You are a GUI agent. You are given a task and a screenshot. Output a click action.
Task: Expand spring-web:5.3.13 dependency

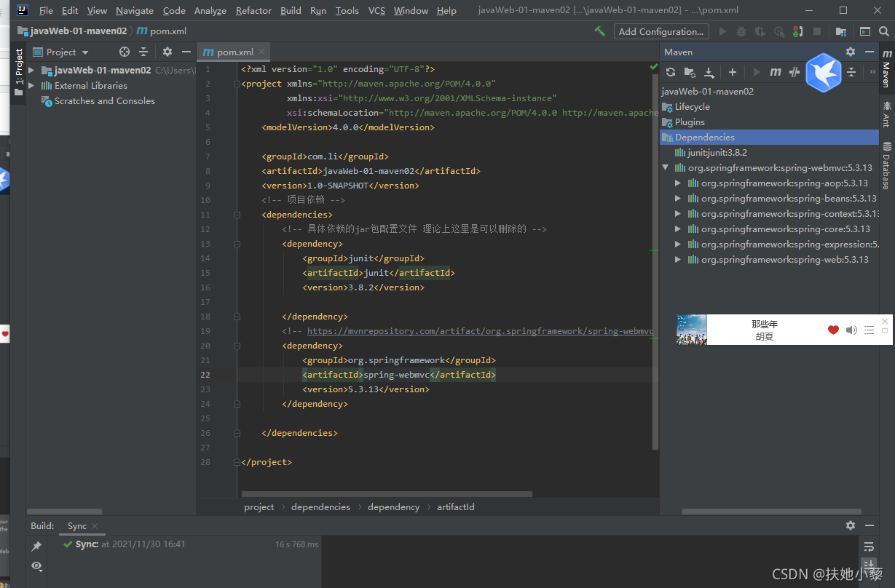coord(678,259)
